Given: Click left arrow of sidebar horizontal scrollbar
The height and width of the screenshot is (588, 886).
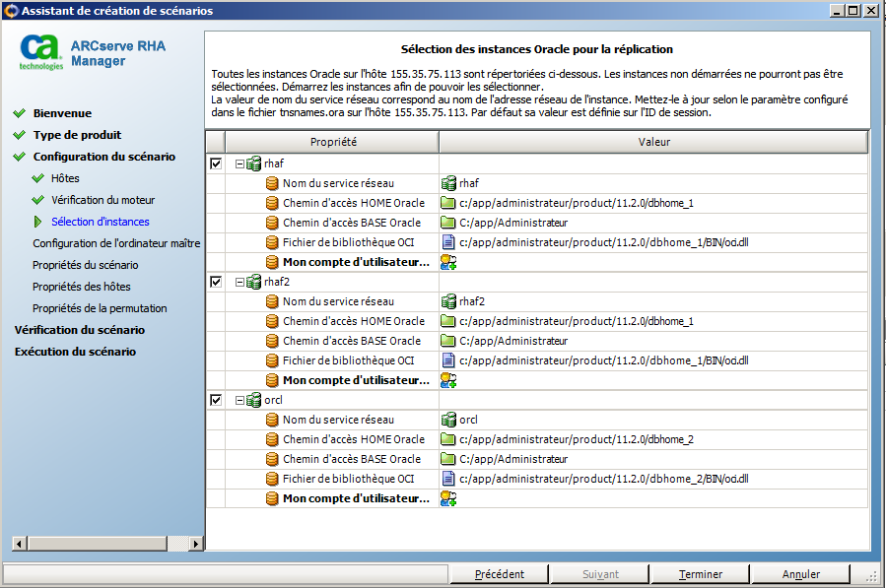Looking at the screenshot, I should click(x=19, y=544).
